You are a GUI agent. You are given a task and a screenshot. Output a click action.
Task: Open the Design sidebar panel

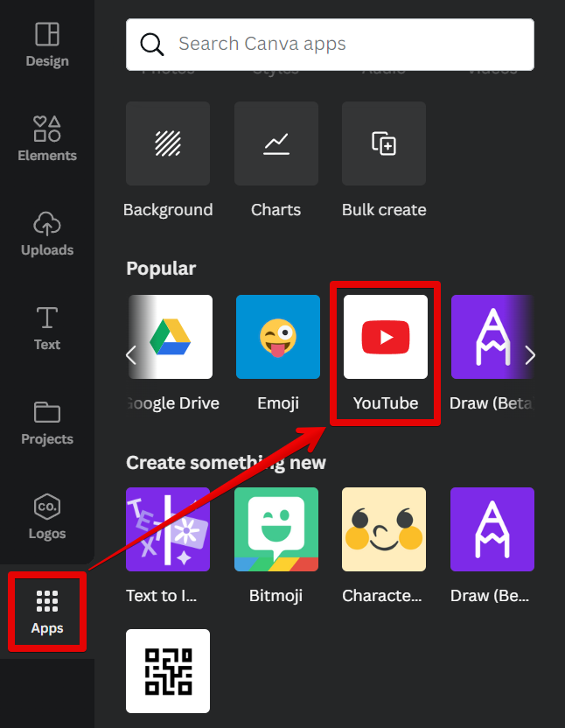point(47,45)
